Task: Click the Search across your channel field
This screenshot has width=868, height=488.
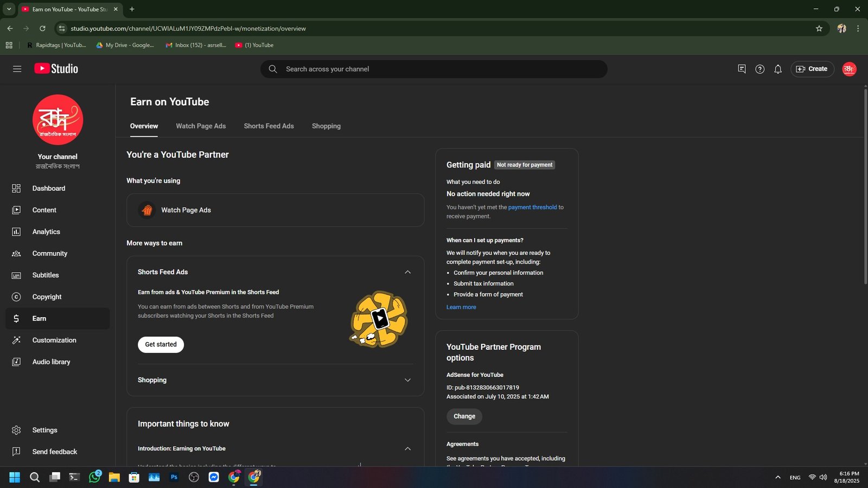Action: point(434,69)
